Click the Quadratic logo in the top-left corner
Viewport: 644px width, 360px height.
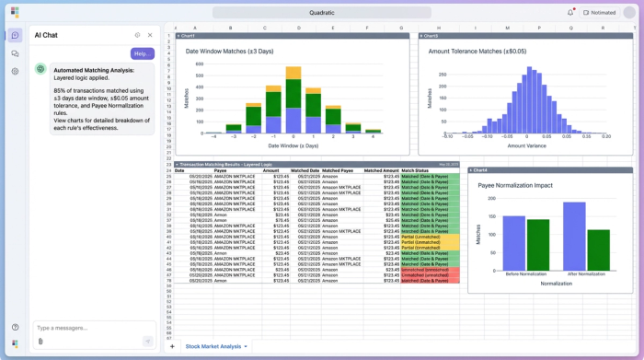tap(15, 12)
